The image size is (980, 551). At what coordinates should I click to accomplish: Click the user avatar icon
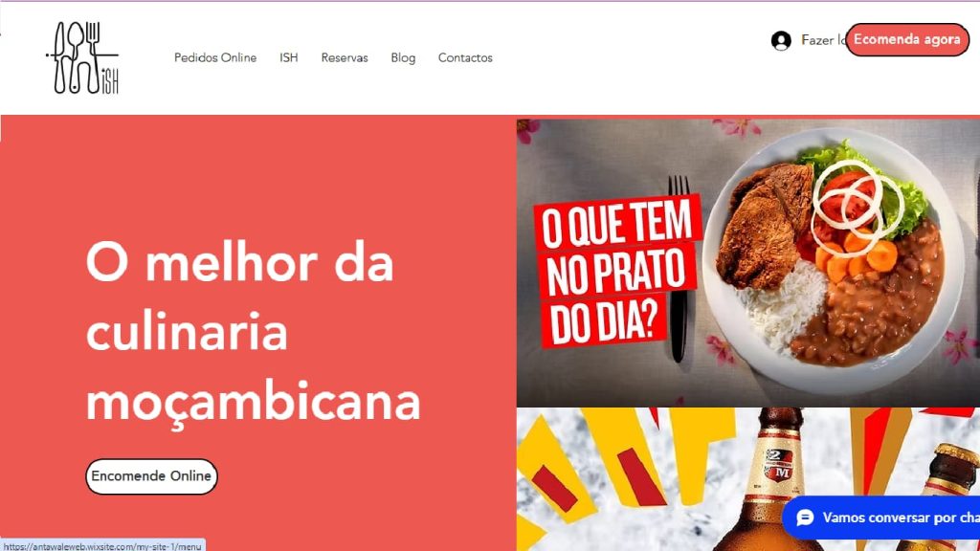[781, 40]
